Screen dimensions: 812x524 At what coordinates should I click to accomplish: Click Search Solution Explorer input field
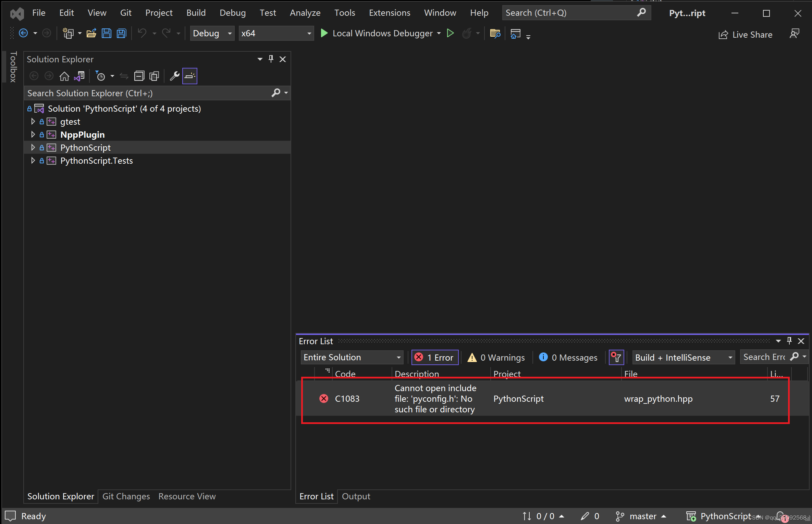(147, 93)
